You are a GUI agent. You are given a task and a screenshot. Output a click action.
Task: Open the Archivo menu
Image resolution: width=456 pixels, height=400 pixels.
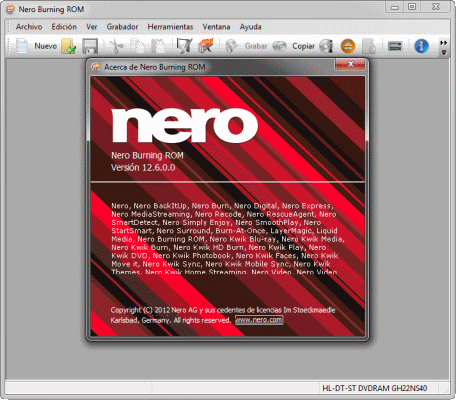[x=29, y=27]
